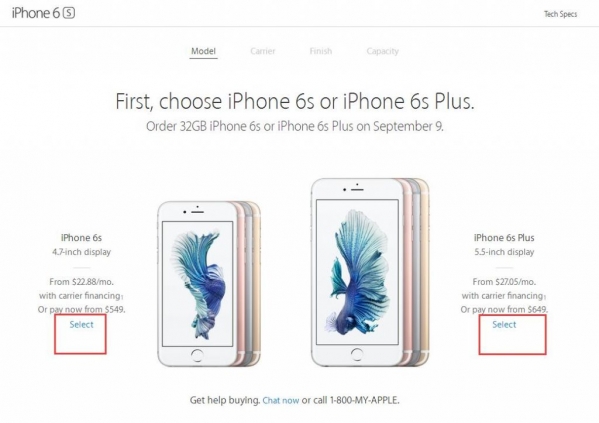Open the Capacity step tab
The width and height of the screenshot is (599, 423).
pyautogui.click(x=382, y=51)
